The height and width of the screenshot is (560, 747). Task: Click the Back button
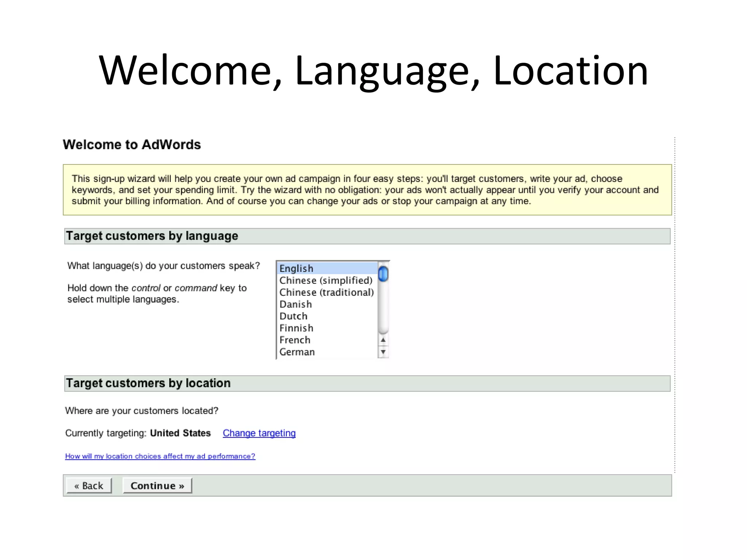[x=89, y=486]
